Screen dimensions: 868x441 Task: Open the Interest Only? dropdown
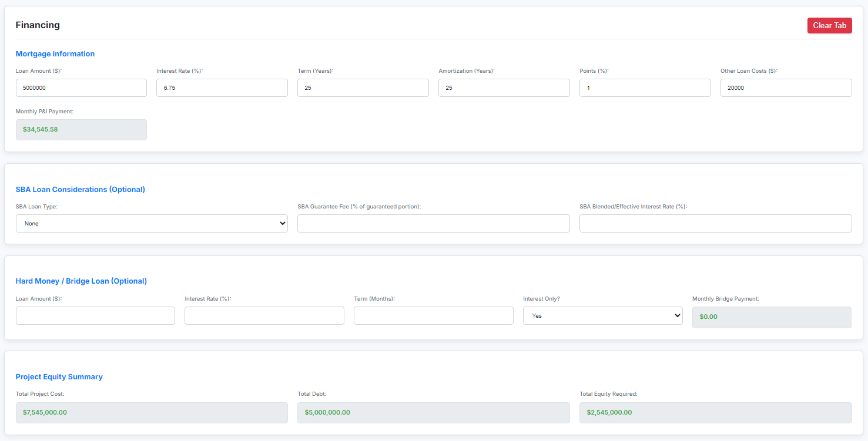tap(603, 315)
